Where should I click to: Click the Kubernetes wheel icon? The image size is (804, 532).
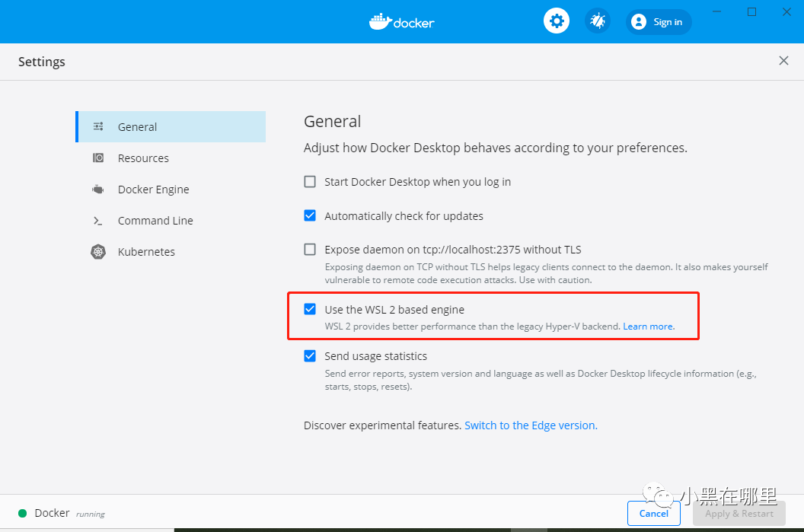click(98, 252)
